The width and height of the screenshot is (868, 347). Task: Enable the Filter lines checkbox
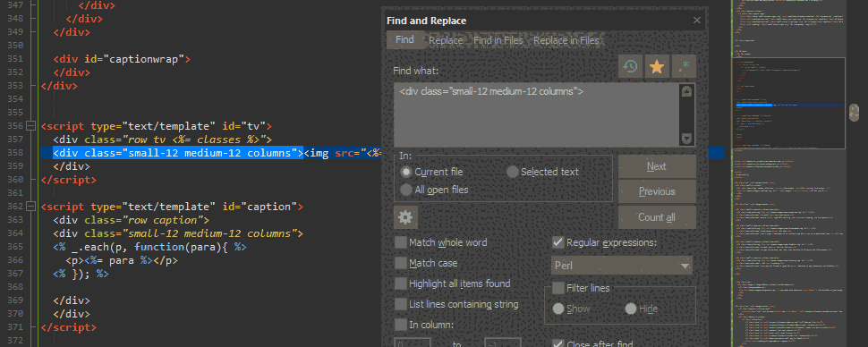point(558,288)
